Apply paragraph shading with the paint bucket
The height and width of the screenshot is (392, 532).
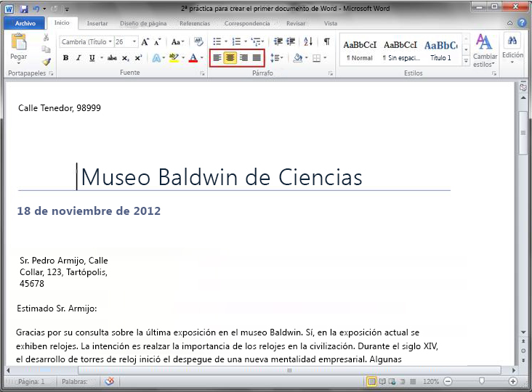297,58
